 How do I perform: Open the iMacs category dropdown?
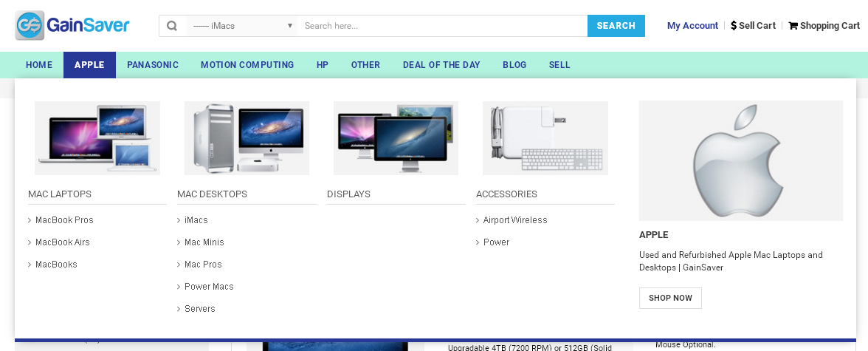(242, 26)
